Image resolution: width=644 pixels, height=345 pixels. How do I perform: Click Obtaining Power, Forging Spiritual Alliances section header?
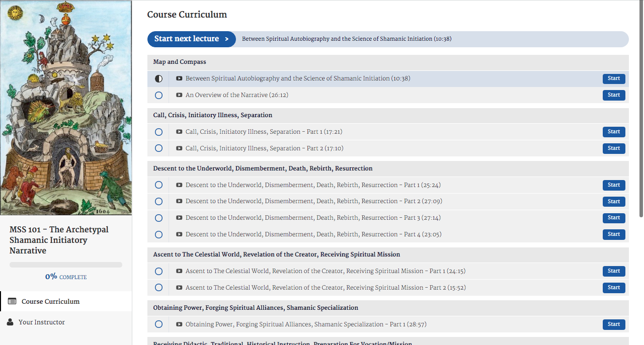click(256, 307)
